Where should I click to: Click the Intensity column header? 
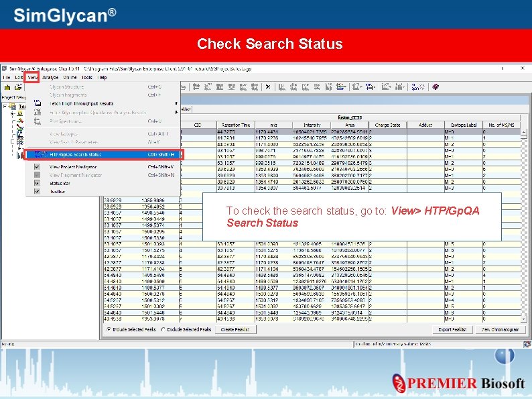(312, 125)
